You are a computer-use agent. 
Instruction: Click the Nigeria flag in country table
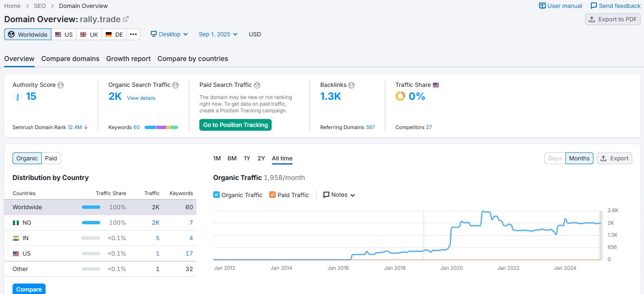click(x=16, y=223)
